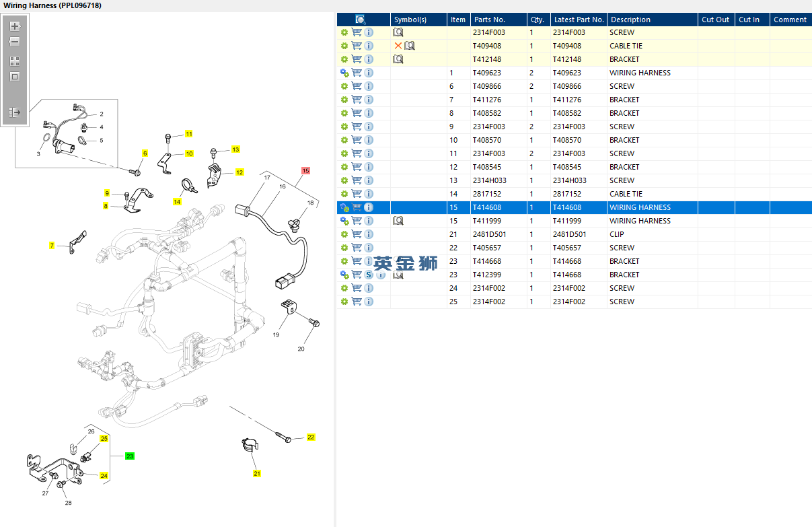812x527 pixels.
Task: Select yellow callout 13 in the diagram
Action: point(235,149)
